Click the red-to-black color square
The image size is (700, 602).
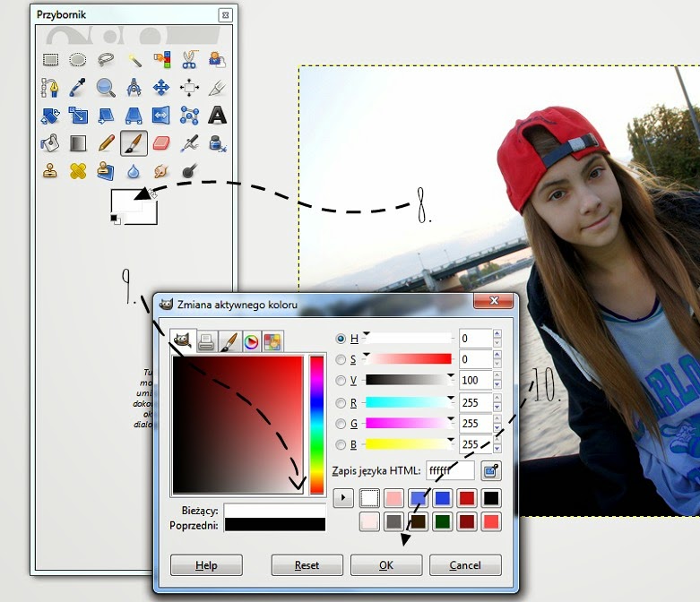[238, 425]
